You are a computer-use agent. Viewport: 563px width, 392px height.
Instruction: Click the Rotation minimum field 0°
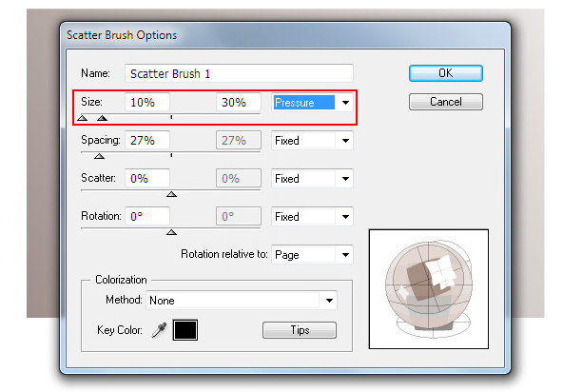tap(147, 216)
